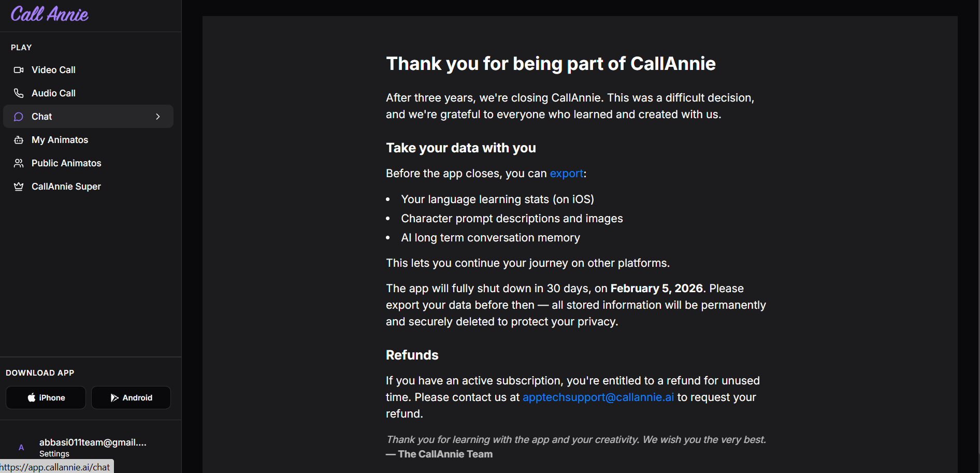Open the Chat menu item

[42, 117]
